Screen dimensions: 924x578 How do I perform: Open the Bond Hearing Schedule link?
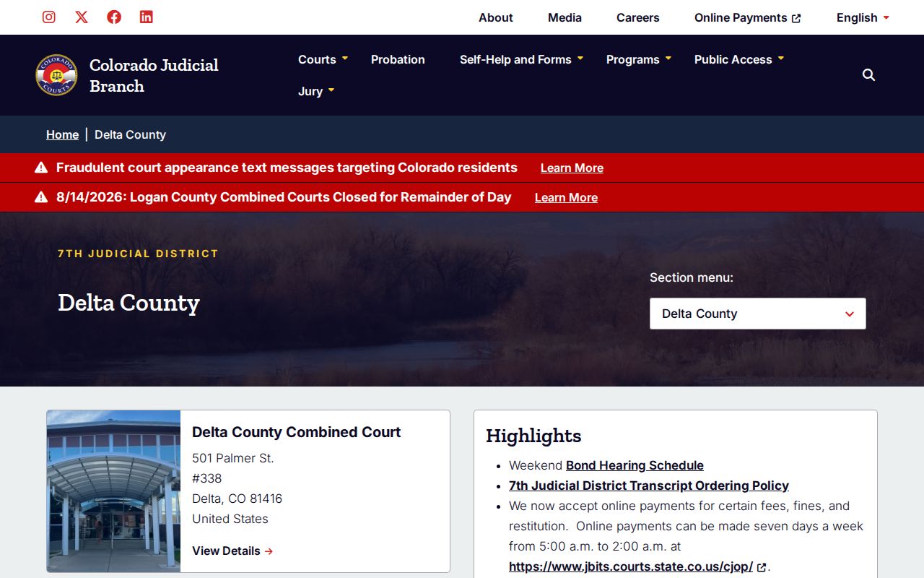click(635, 465)
